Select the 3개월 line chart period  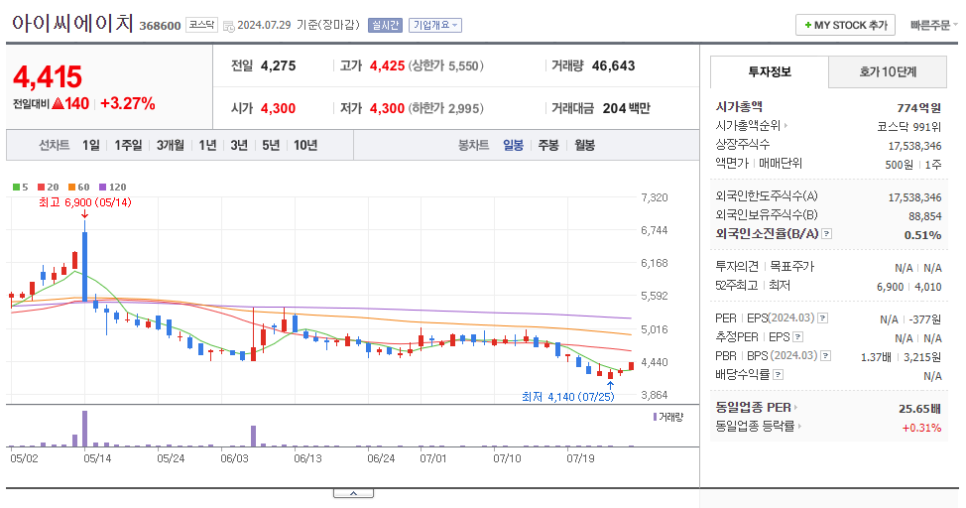tap(170, 145)
